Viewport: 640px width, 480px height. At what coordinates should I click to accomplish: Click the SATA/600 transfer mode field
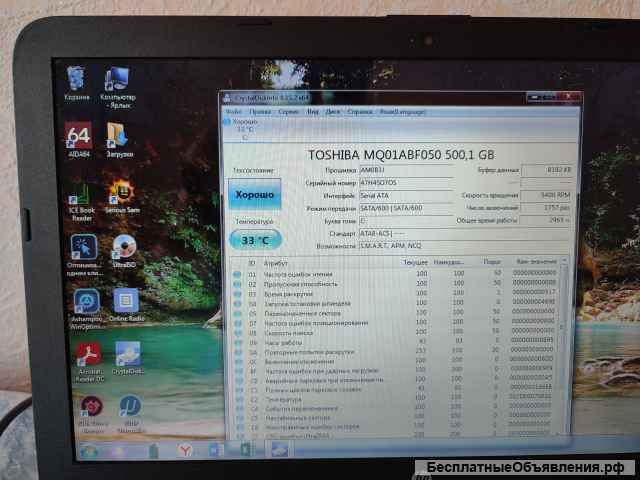click(407, 209)
